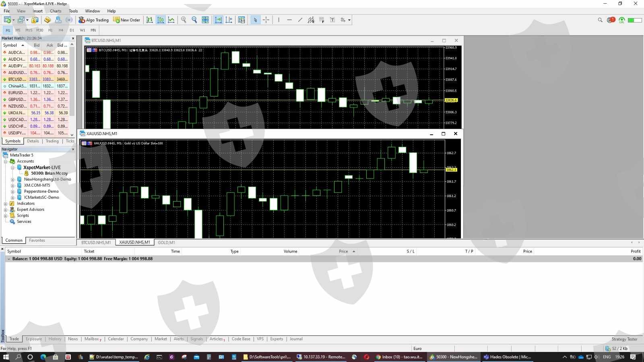Select the arrow cursor tool
The height and width of the screenshot is (362, 644).
[x=255, y=20]
